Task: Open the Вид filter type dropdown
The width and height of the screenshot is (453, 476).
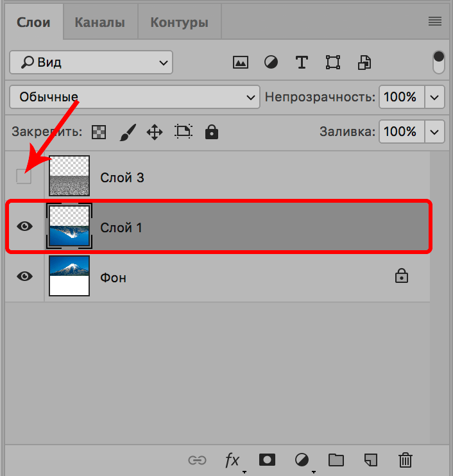Action: pos(90,62)
